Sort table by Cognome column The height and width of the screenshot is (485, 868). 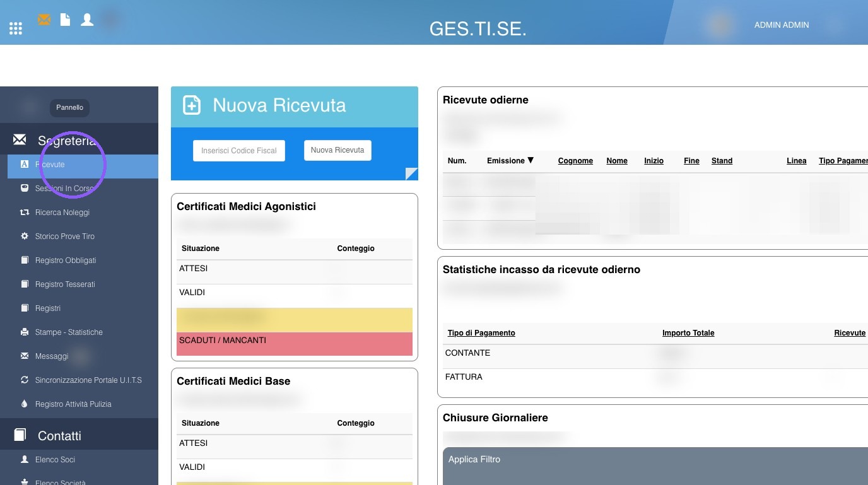(575, 161)
